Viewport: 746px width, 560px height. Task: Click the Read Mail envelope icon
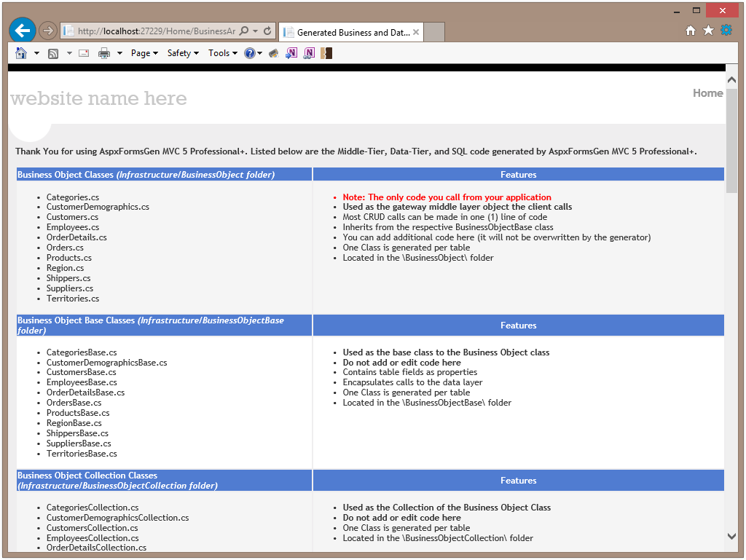tap(84, 53)
